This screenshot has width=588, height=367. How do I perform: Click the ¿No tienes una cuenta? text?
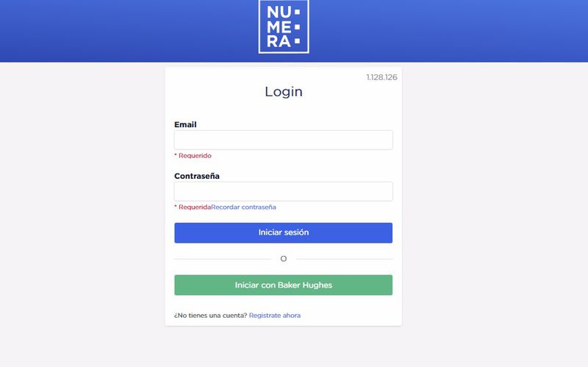pyautogui.click(x=210, y=316)
